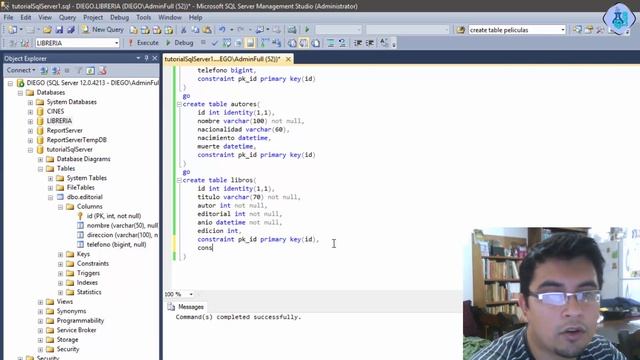Viewport: 640px width, 360px height.
Task: Collapse the Databases folder
Action: pyautogui.click(x=20, y=93)
